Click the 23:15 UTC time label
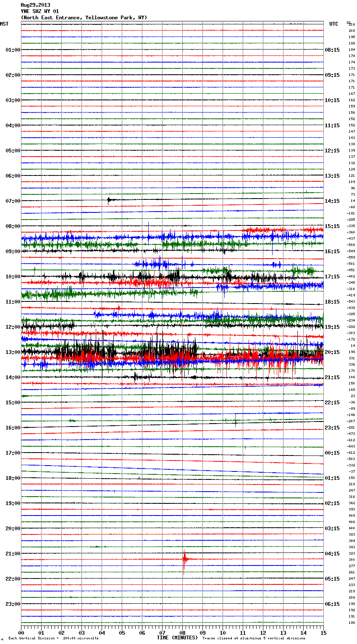The height and width of the screenshot is (644, 357). click(332, 428)
